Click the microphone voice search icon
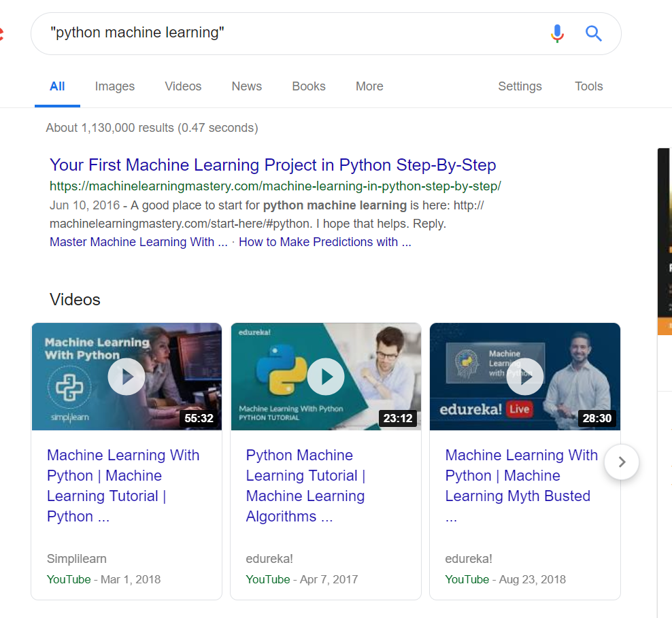672x618 pixels. [557, 33]
